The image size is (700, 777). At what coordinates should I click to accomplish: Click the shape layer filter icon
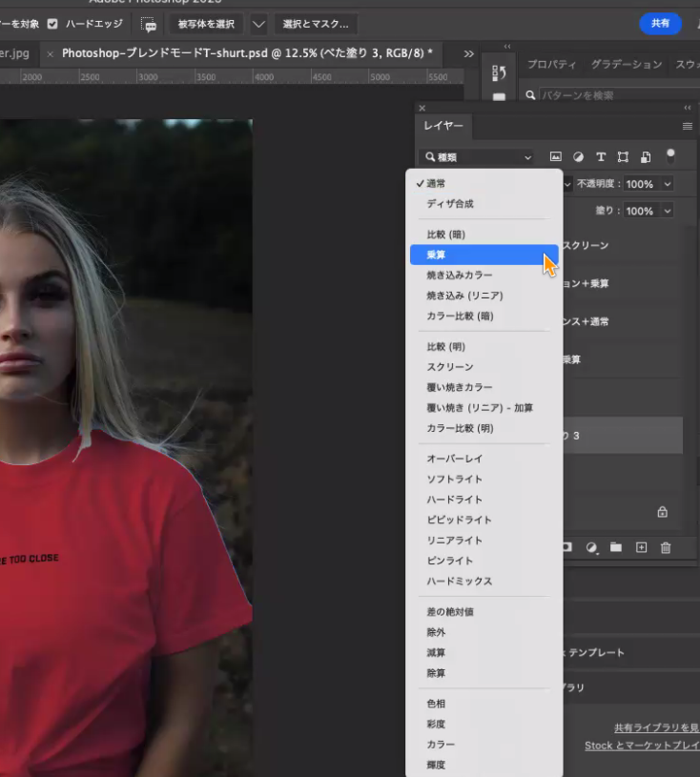623,156
